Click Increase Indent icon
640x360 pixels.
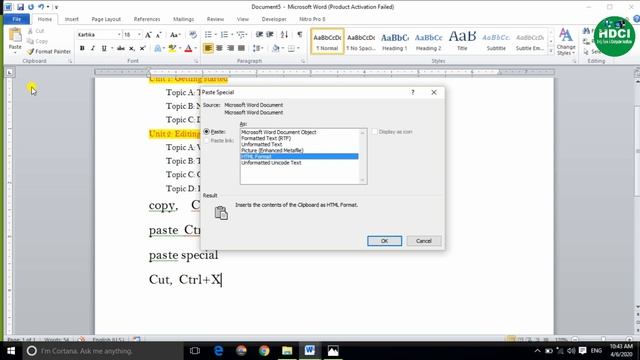coord(270,35)
